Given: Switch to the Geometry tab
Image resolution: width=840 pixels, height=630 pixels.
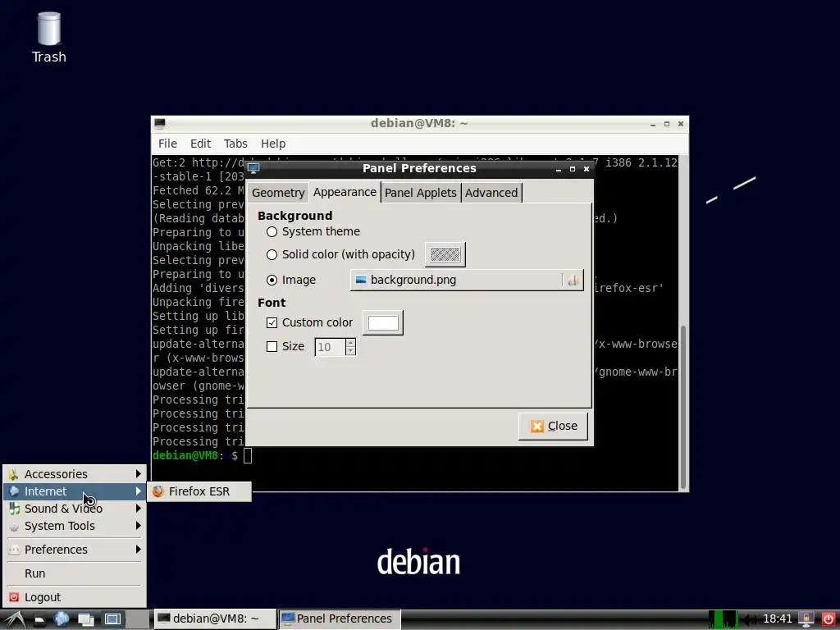Looking at the screenshot, I should [x=278, y=193].
